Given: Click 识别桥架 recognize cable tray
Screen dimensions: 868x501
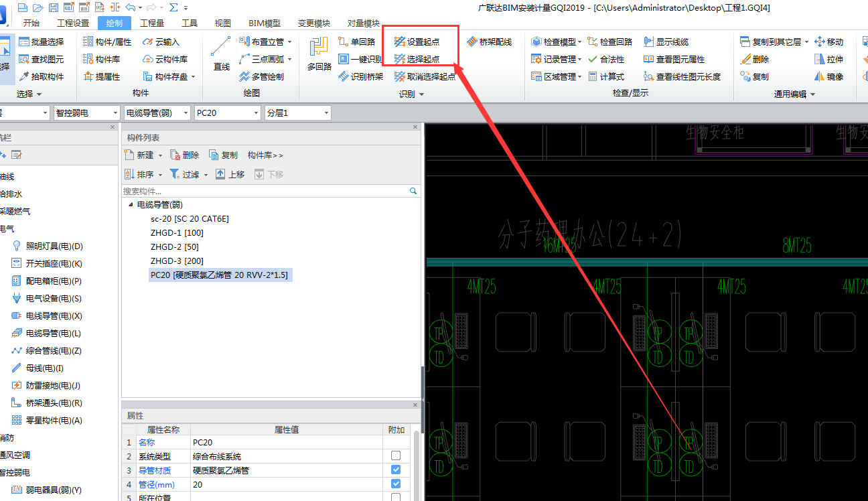Looking at the screenshot, I should point(360,76).
